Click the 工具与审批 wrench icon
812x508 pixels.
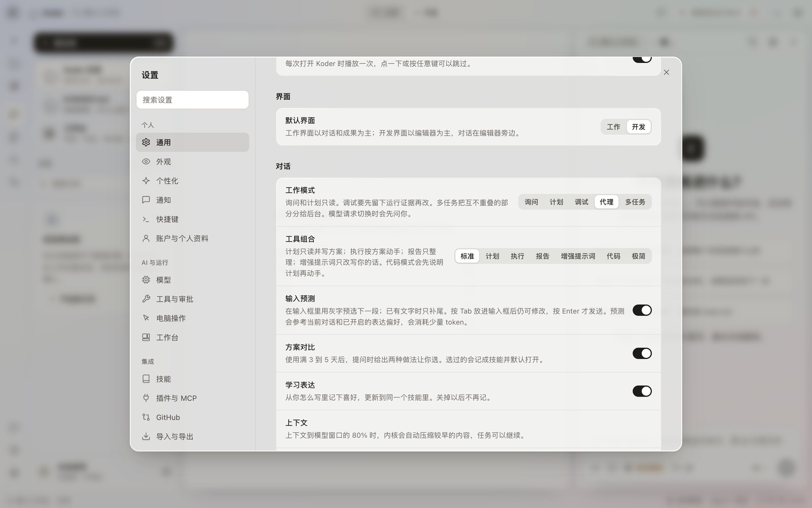coord(146,299)
